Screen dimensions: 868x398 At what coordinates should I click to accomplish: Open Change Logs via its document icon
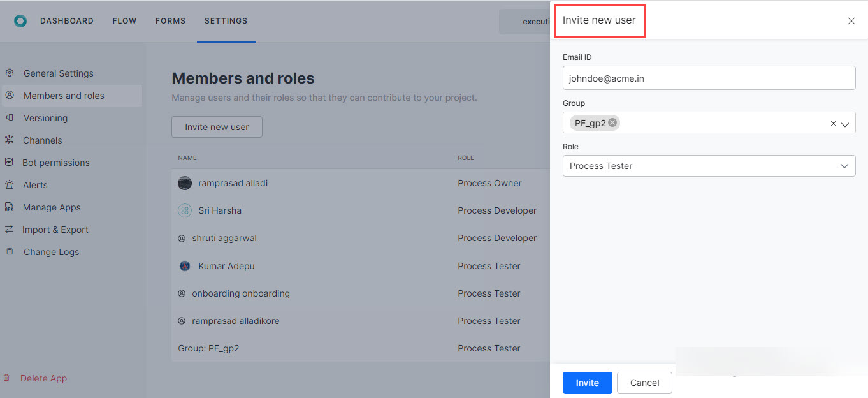pos(10,252)
